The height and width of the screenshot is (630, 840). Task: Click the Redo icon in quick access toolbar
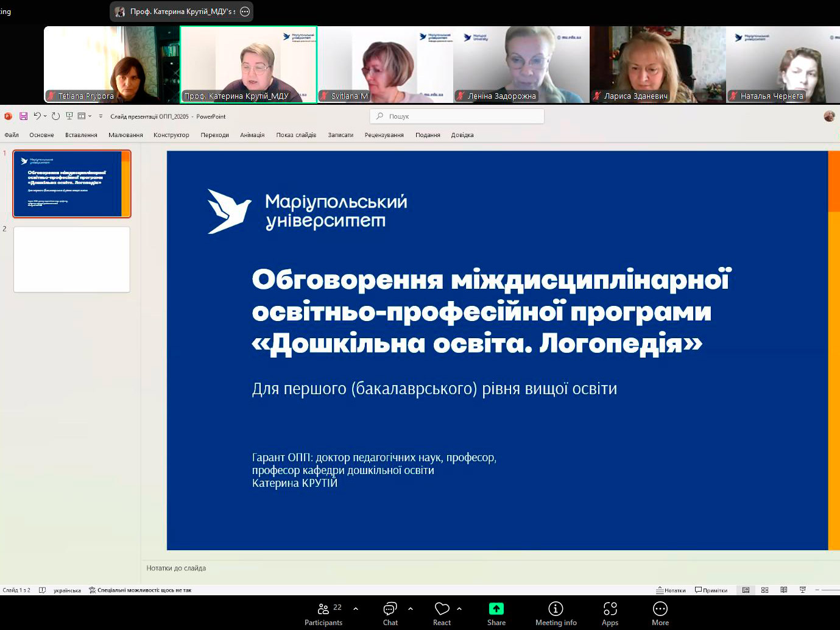55,116
